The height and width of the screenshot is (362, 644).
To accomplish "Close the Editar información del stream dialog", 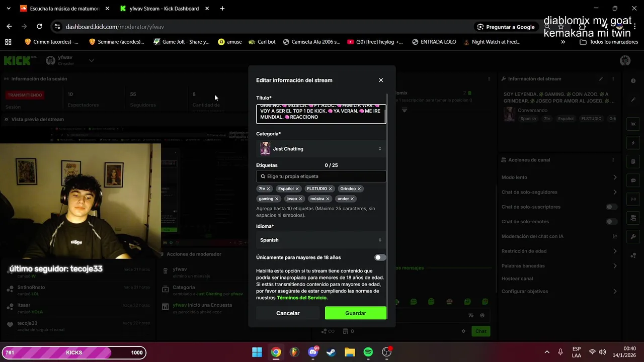I will point(381,80).
